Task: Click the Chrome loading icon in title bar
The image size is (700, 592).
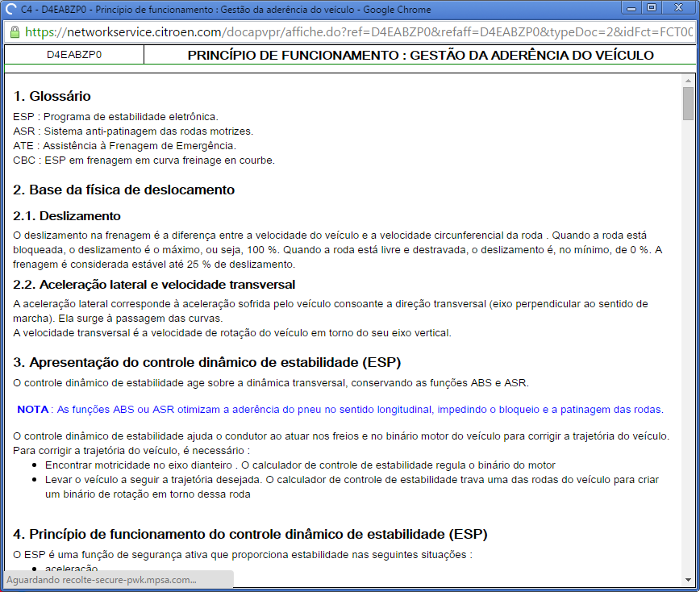Action: pyautogui.click(x=10, y=10)
